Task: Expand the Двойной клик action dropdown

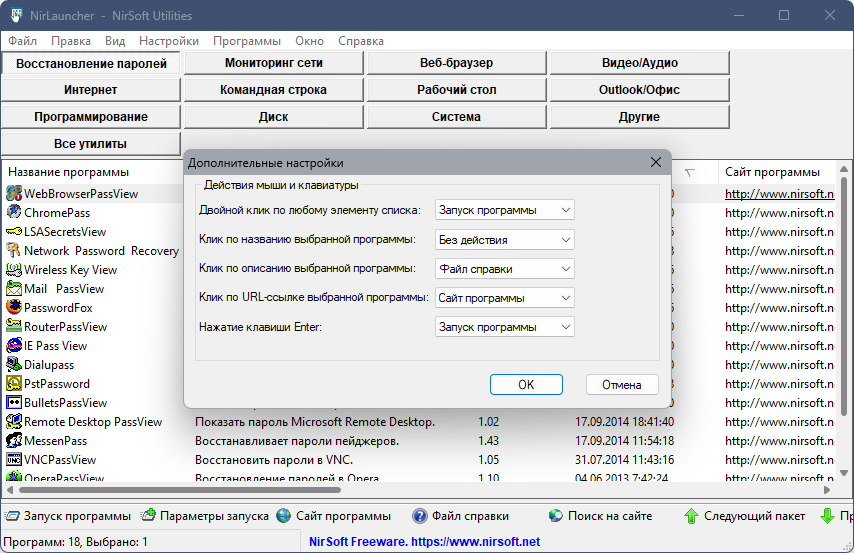Action: coord(504,210)
